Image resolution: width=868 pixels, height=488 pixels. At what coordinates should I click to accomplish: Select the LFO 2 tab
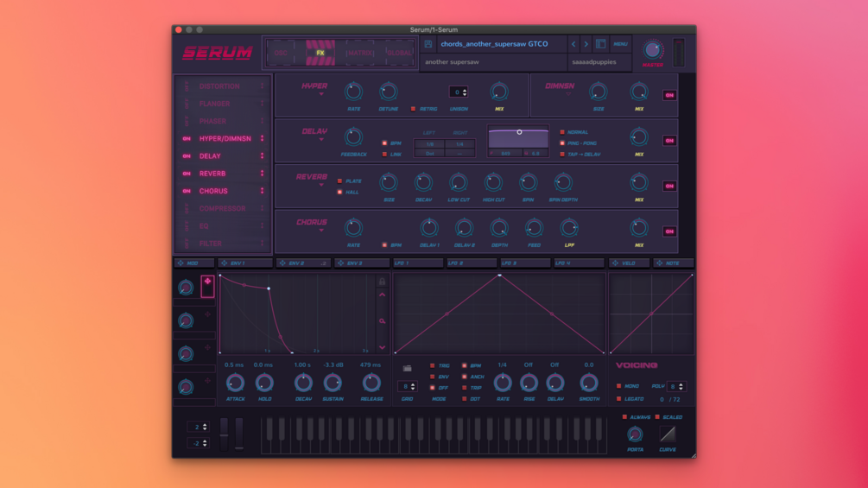[x=471, y=263]
